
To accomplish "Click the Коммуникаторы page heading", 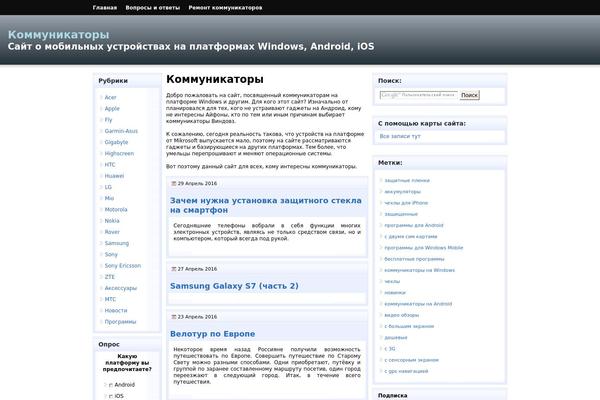I will tap(215, 79).
